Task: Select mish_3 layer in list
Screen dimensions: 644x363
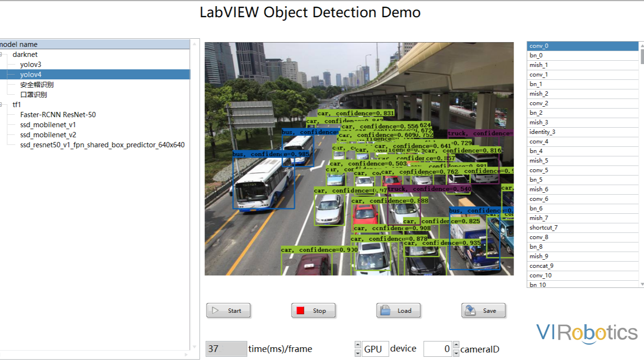Action: (583, 122)
